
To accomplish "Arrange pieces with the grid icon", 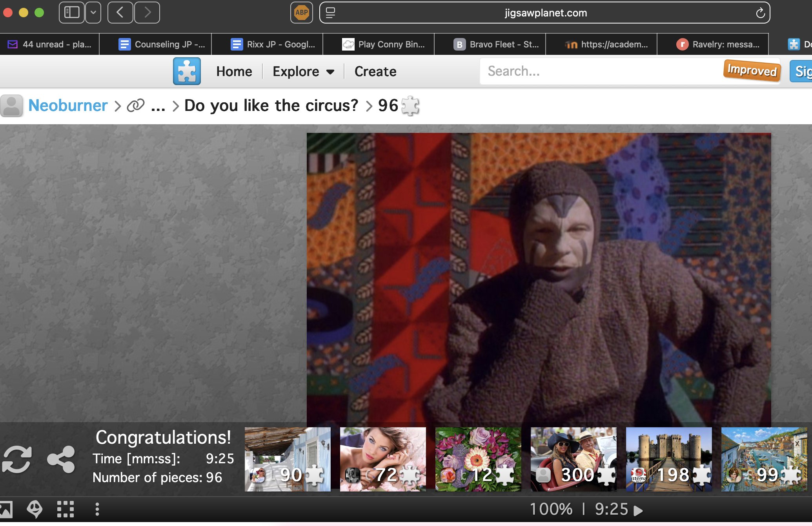I will (x=66, y=509).
